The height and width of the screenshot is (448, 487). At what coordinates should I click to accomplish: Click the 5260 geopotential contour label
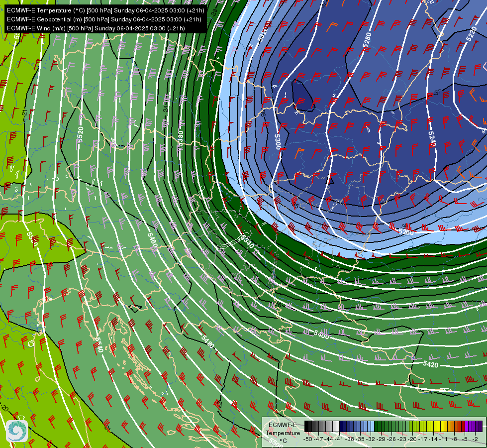coord(406,232)
